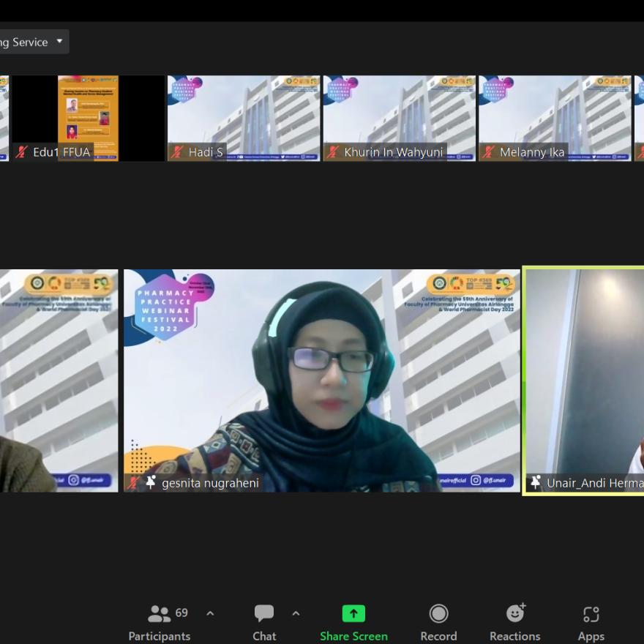Start recording with the Record icon

click(x=438, y=613)
